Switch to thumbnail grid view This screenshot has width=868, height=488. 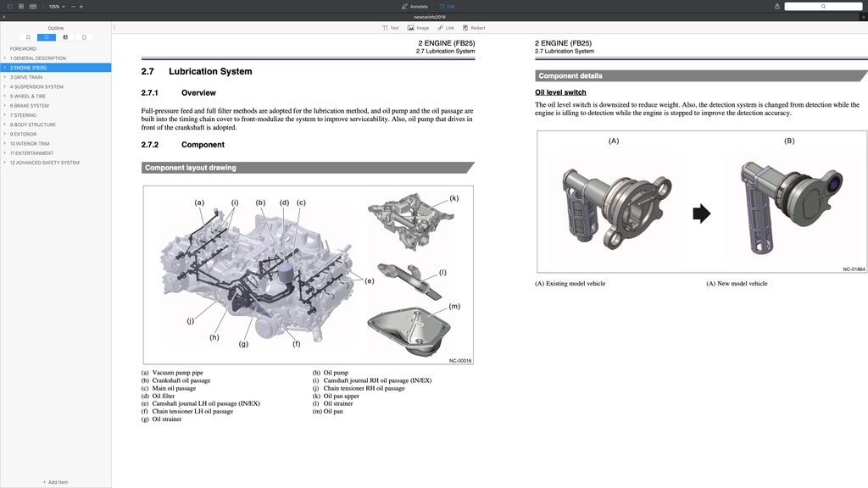click(21, 6)
